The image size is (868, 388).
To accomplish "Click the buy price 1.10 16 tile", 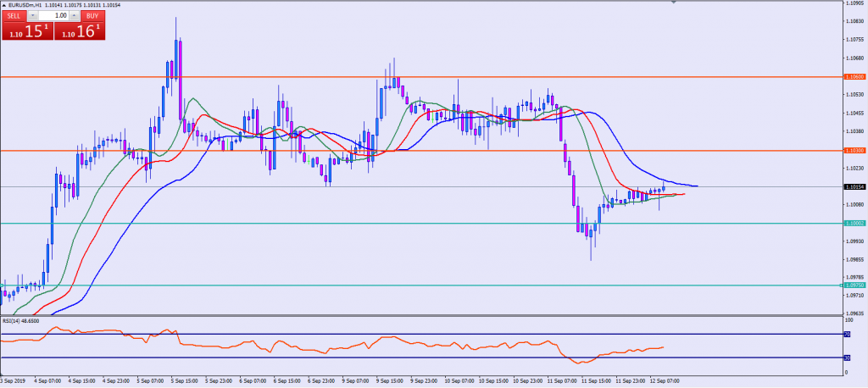I will coord(79,31).
